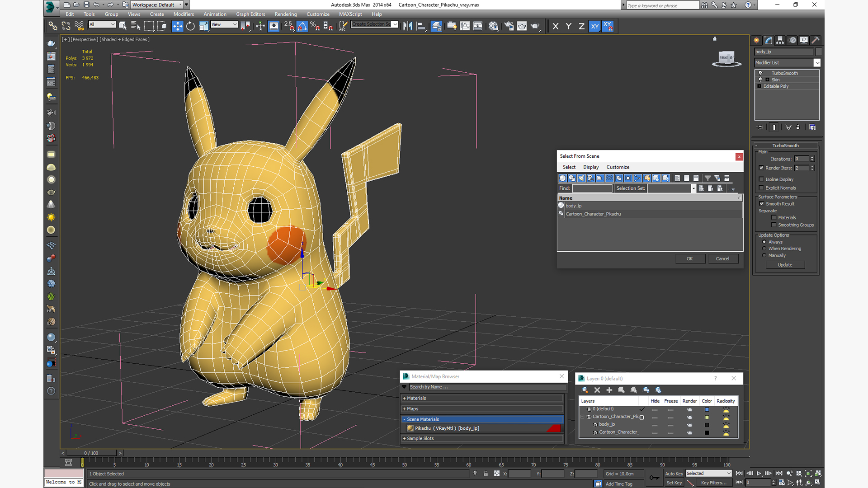Screen dimensions: 868x488
Task: Select the Select and Move tool
Action: coord(177,26)
